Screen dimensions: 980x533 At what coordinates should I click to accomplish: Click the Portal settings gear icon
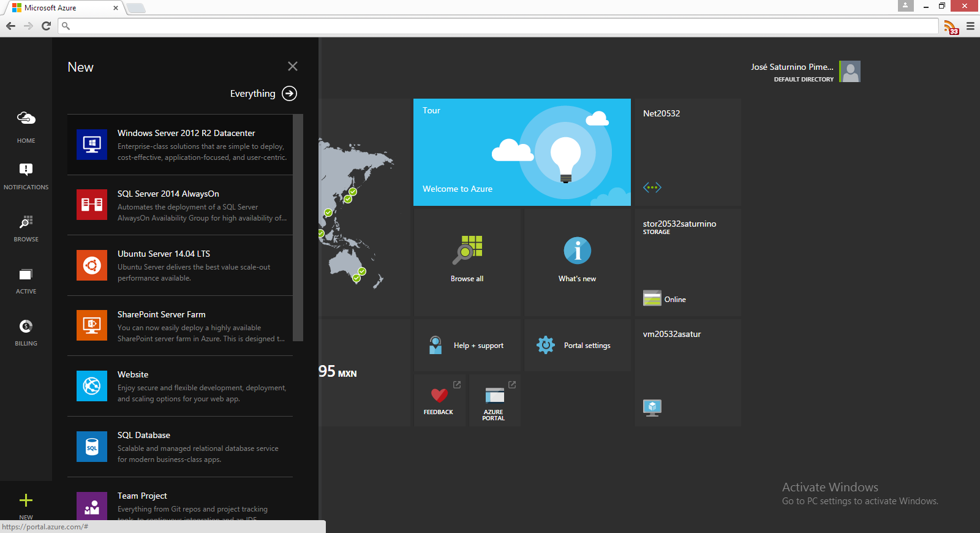click(545, 345)
